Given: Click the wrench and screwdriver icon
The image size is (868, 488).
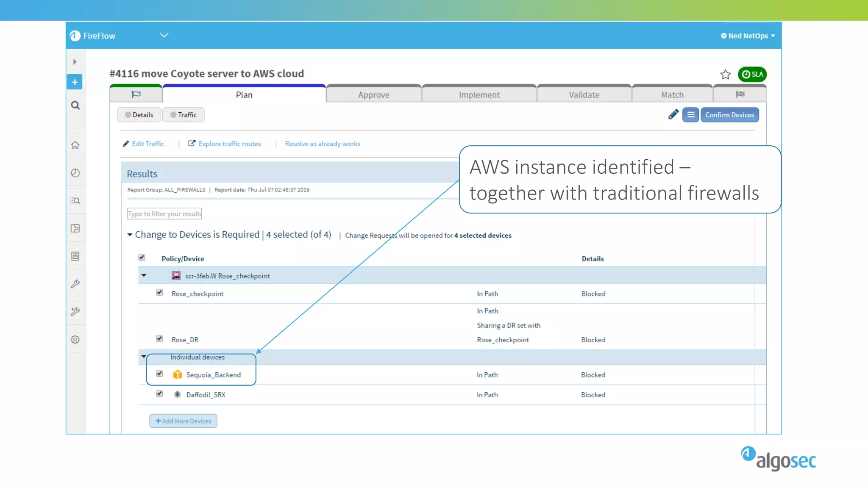Looking at the screenshot, I should [x=75, y=312].
